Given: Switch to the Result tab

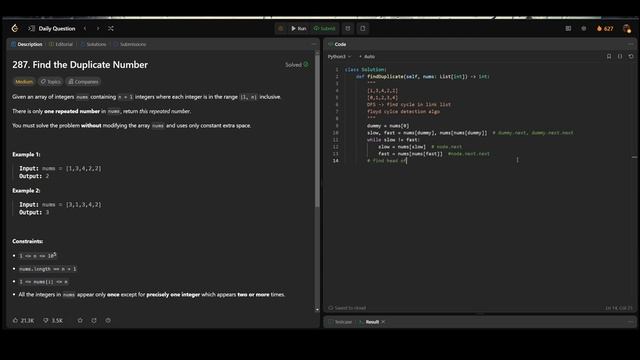Looking at the screenshot, I should pyautogui.click(x=369, y=322).
